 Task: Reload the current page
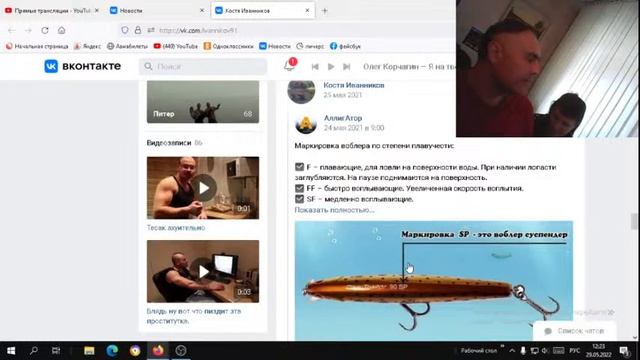point(45,30)
